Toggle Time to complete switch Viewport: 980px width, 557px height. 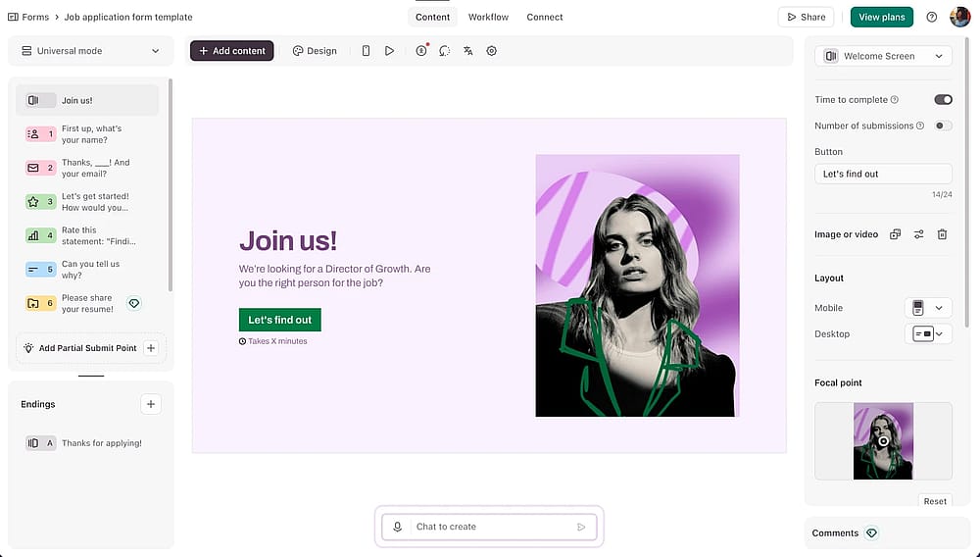[943, 99]
